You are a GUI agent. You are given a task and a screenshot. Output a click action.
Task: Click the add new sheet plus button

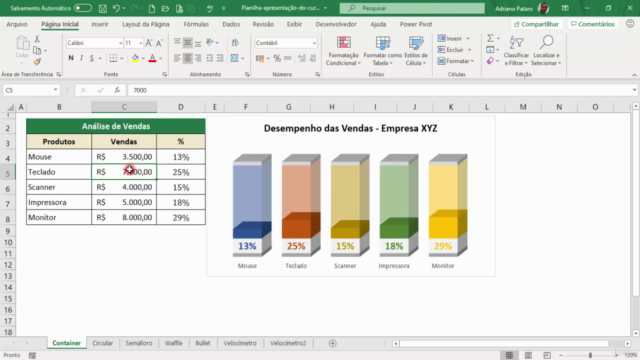tap(333, 343)
